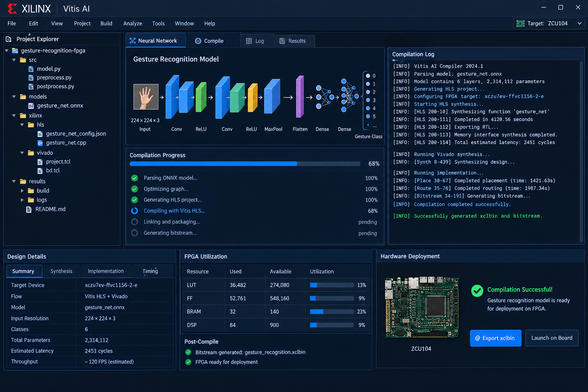
Task: Click the Compiling with Vitis HLS spinner icon
Action: 134,211
